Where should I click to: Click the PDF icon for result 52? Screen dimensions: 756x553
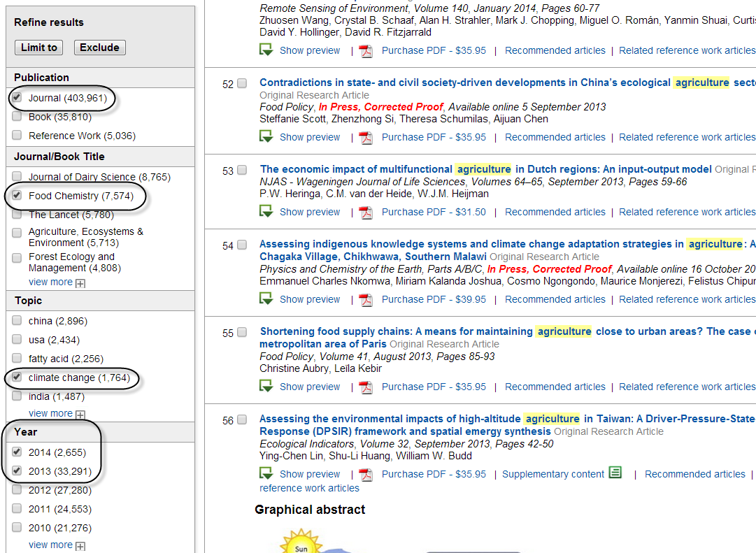coord(366,137)
